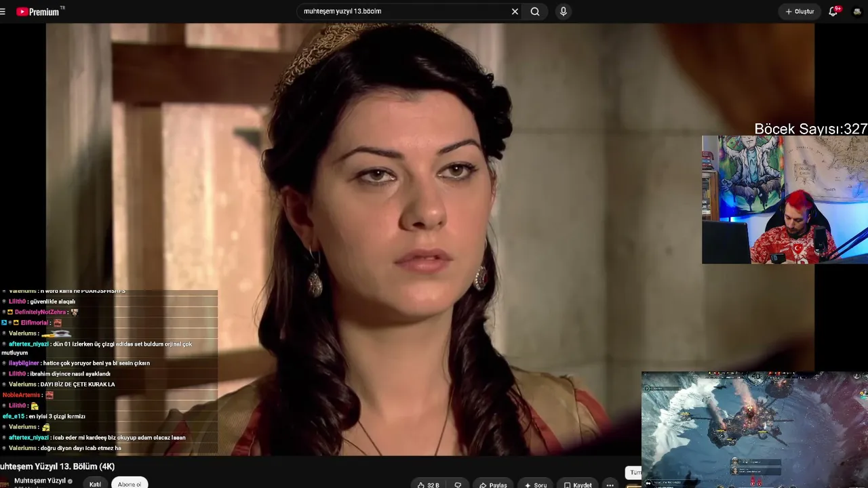The height and width of the screenshot is (488, 868).
Task: Clear the search query with the X
Action: (x=515, y=12)
